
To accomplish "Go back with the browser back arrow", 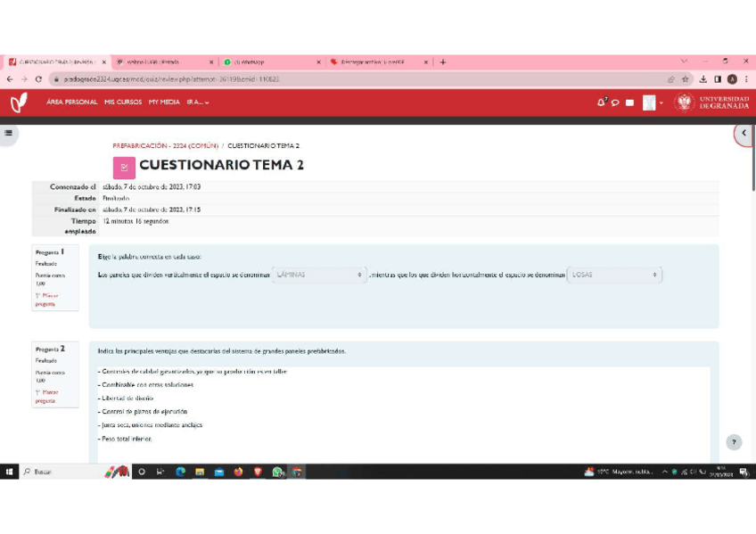I will [x=10, y=79].
